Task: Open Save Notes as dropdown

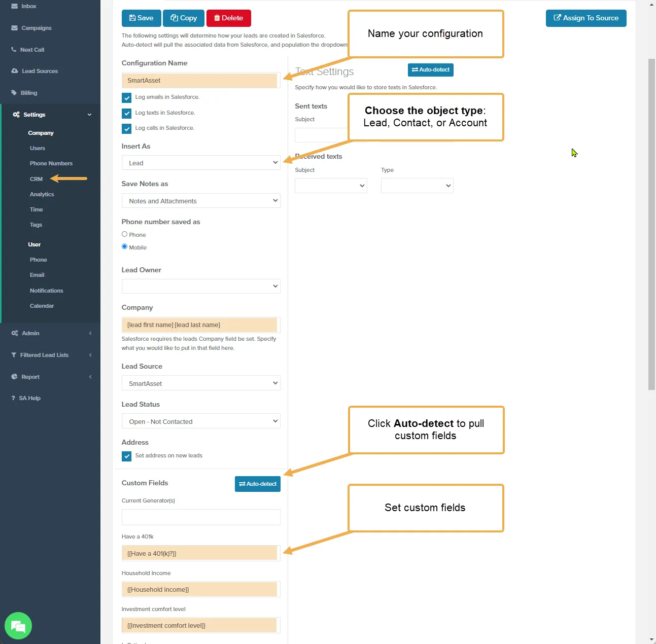Action: pyautogui.click(x=201, y=201)
